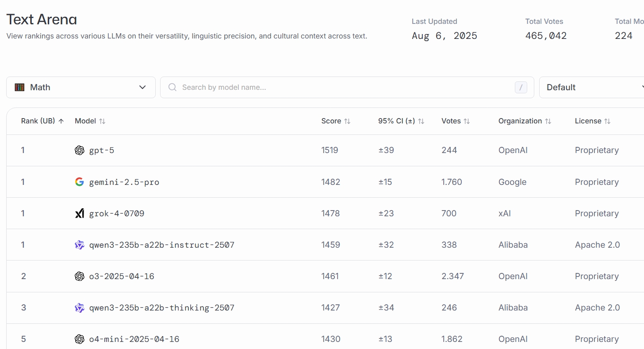
Task: Click the OpenAI logo beside o4-mini-2025-04-16
Action: [80, 339]
